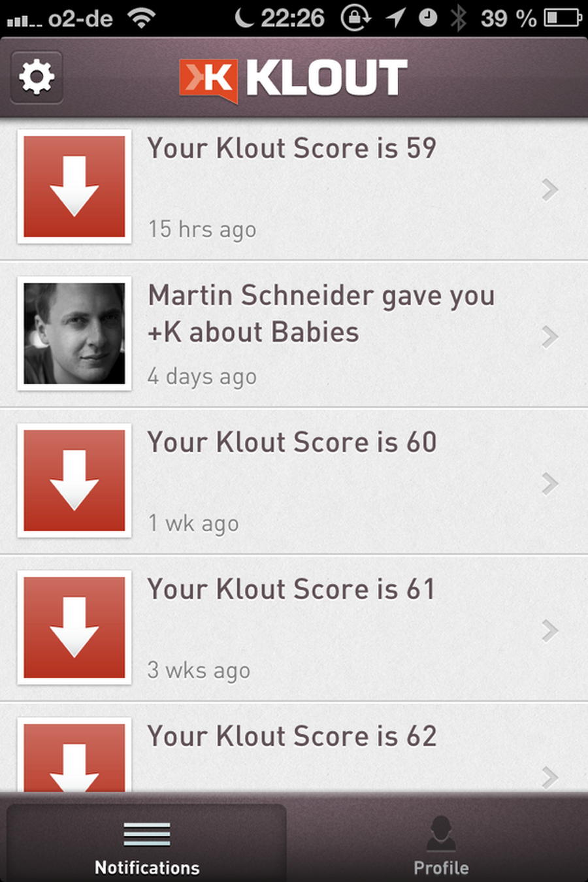Open Martin Schneider's profile photo
Image resolution: width=588 pixels, height=882 pixels.
74,334
